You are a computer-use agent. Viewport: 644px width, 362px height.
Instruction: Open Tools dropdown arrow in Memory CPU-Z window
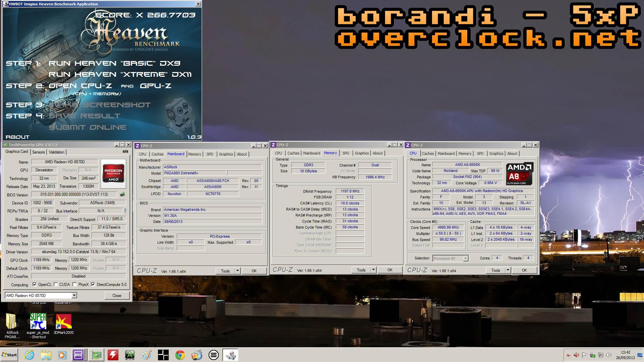373,270
